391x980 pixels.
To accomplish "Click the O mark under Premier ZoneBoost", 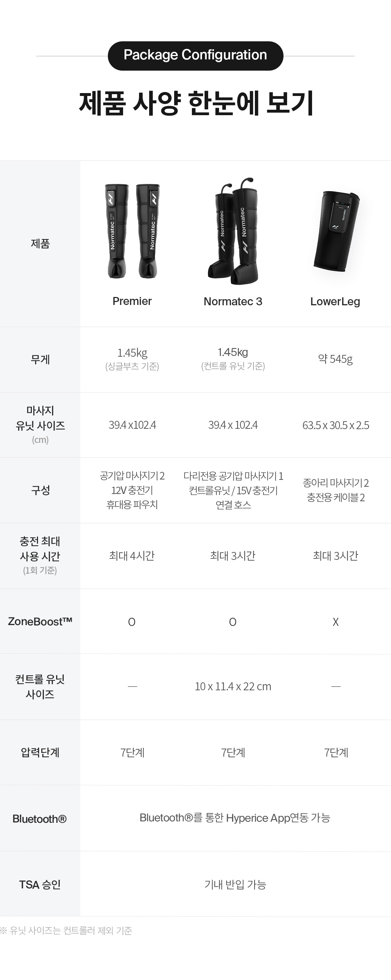I will click(132, 622).
